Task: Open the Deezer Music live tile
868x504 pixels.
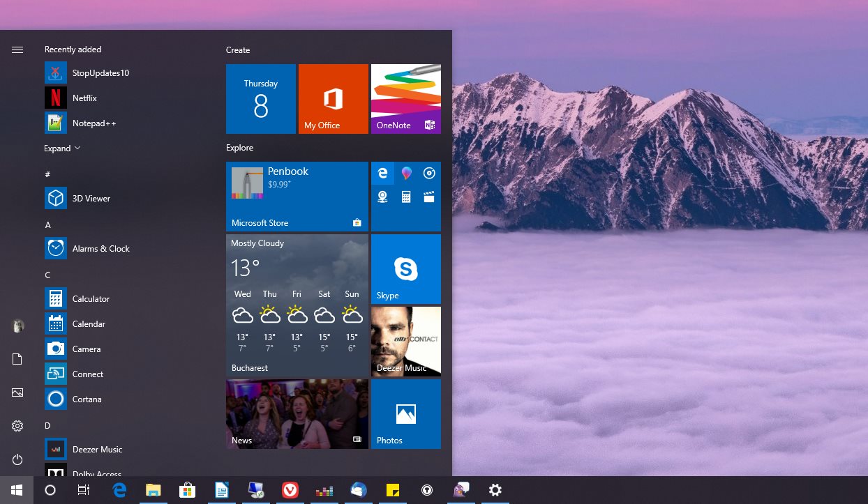Action: [x=406, y=342]
